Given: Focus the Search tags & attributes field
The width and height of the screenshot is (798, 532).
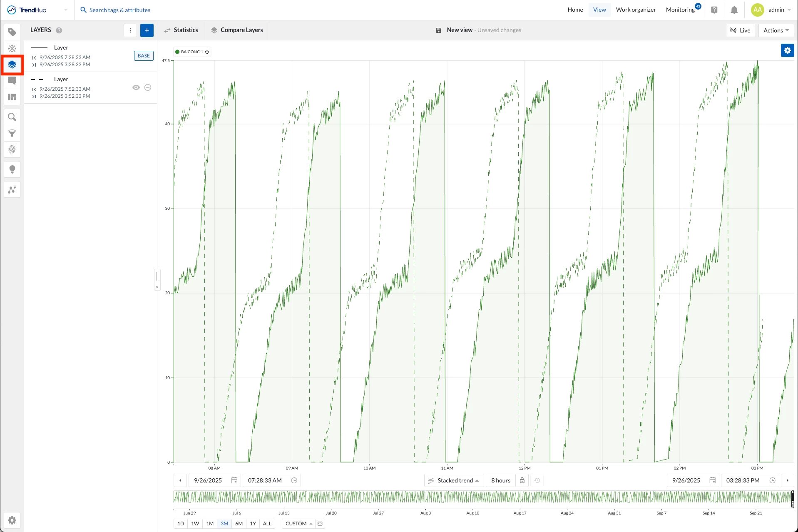Looking at the screenshot, I should pos(120,10).
